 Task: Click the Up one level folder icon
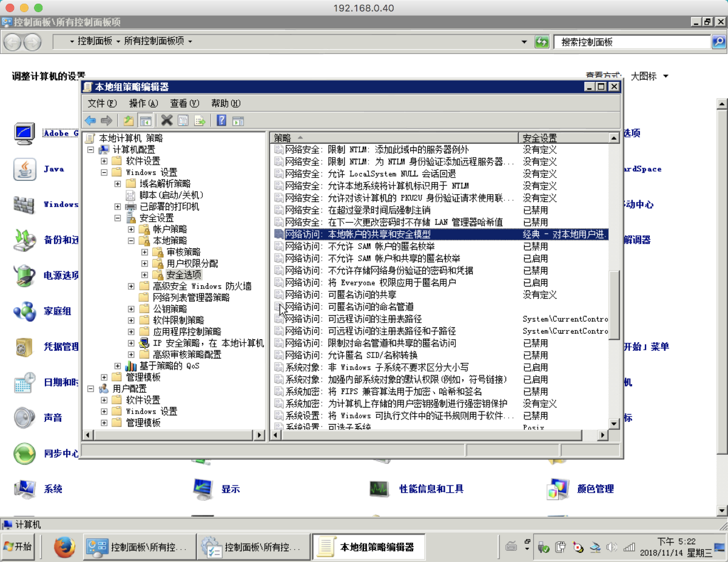pos(128,121)
